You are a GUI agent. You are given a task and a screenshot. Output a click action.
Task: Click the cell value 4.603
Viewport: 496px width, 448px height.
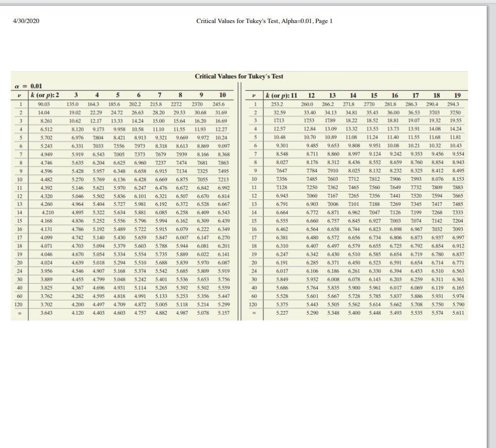click(x=120, y=313)
